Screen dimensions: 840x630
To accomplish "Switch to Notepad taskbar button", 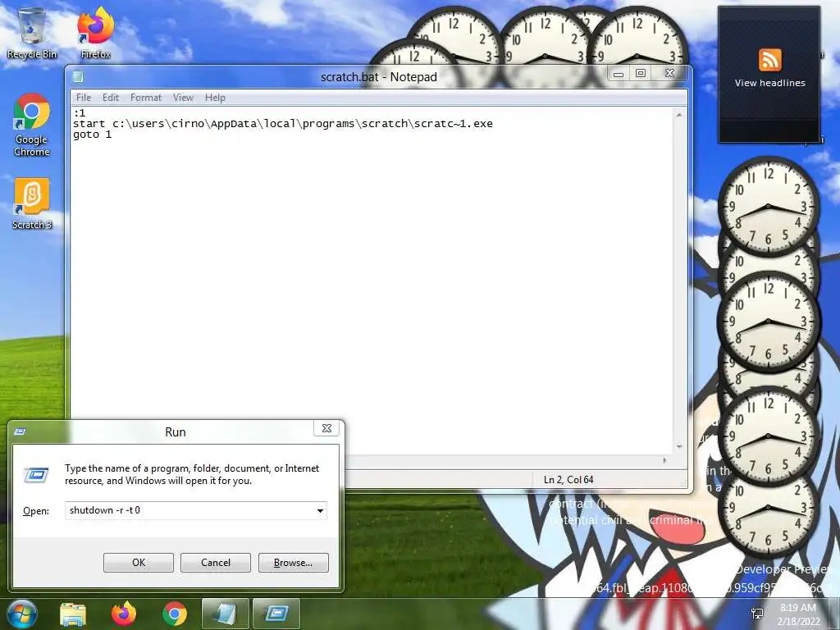I will (x=225, y=614).
